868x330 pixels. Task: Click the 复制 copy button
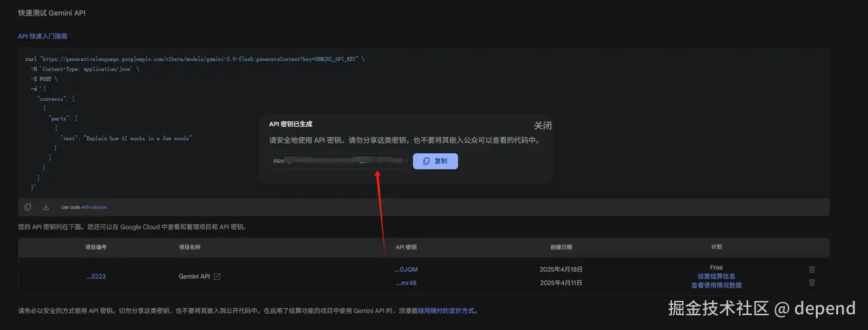435,161
